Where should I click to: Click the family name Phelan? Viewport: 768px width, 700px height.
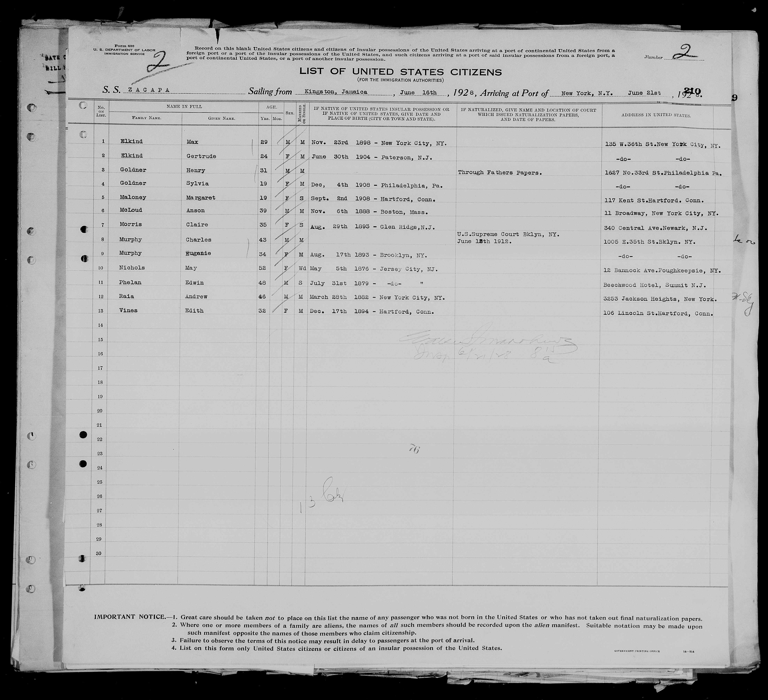click(x=130, y=282)
